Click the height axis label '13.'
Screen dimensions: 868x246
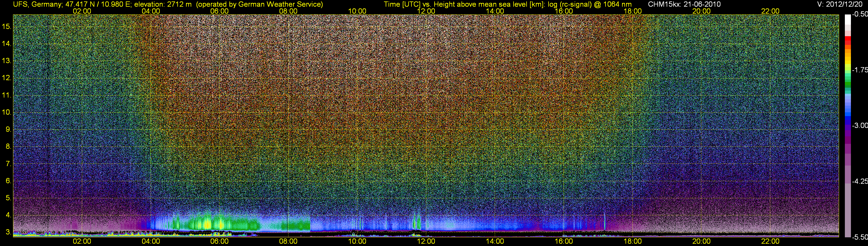(7, 61)
